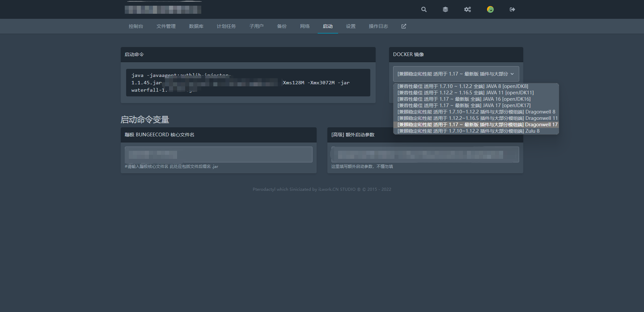Screen dimensions: 644x312
Task: Choose the highlighted Dragonwell 17 option
Action: (477, 125)
